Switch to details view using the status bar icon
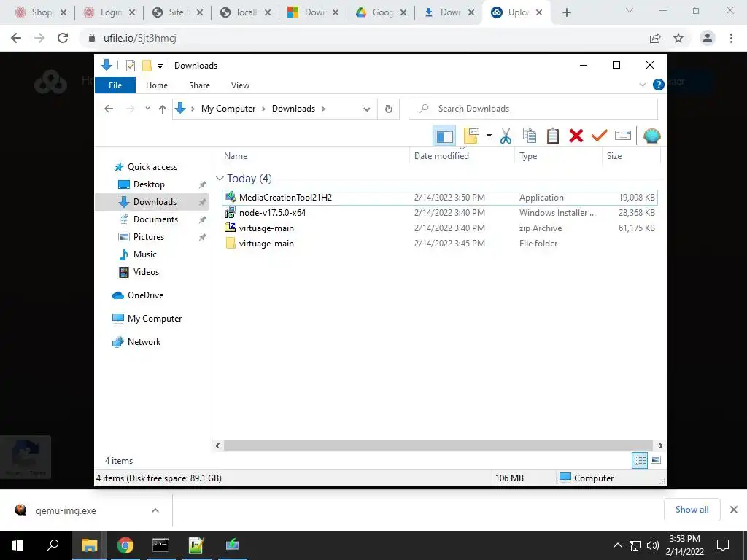 [x=640, y=460]
